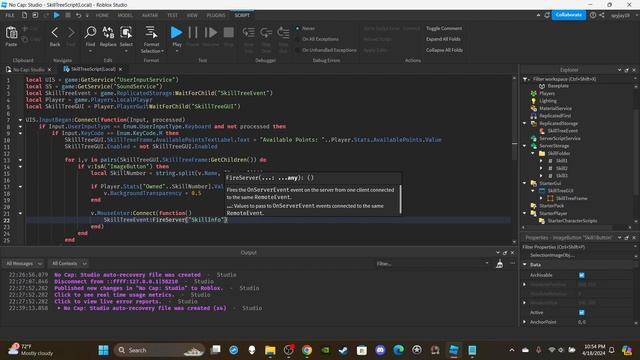Switch to the HOME ribbon tab
This screenshot has height=360, width=640.
(102, 15)
